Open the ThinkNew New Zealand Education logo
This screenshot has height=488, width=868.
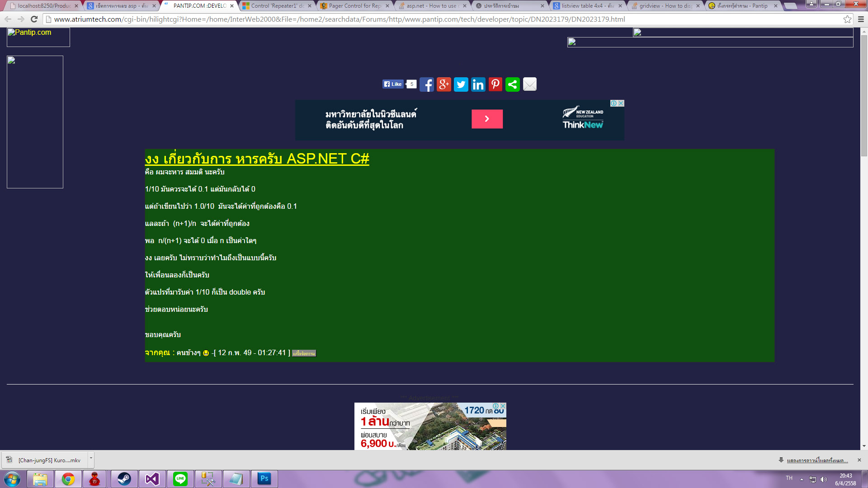point(583,118)
